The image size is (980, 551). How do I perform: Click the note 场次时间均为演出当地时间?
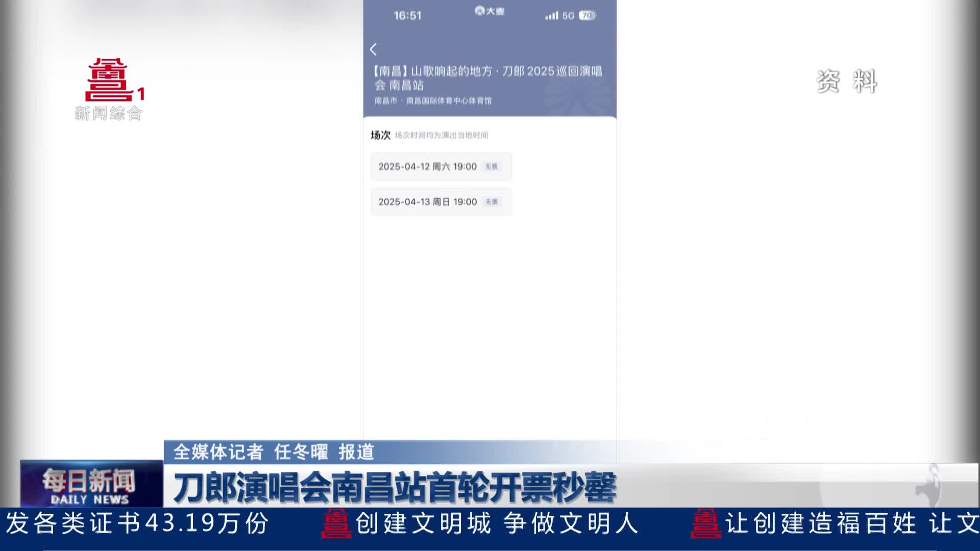(x=442, y=135)
